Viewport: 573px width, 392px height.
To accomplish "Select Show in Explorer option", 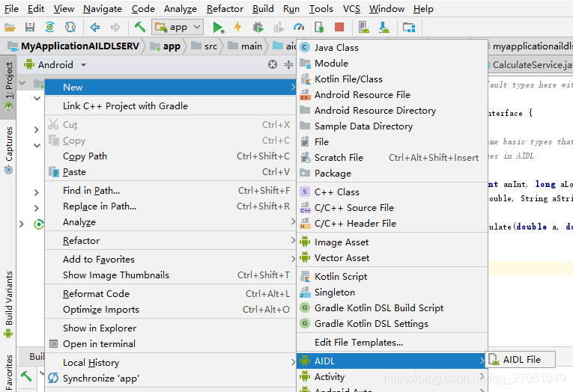I will [x=170, y=328].
